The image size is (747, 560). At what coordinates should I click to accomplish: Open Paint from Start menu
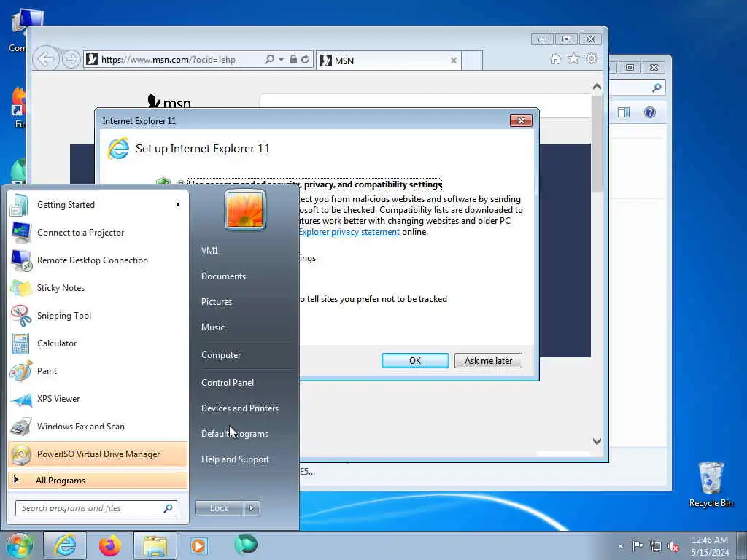coord(98,370)
